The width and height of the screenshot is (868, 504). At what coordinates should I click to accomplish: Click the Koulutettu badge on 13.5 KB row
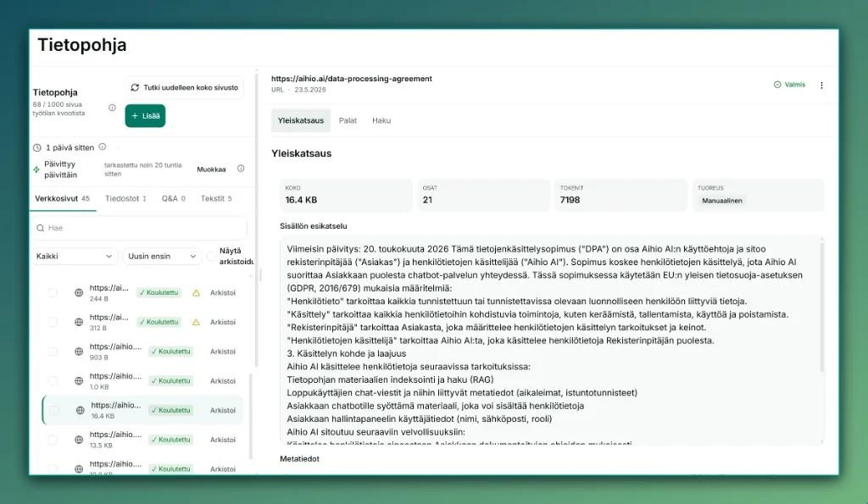171,440
